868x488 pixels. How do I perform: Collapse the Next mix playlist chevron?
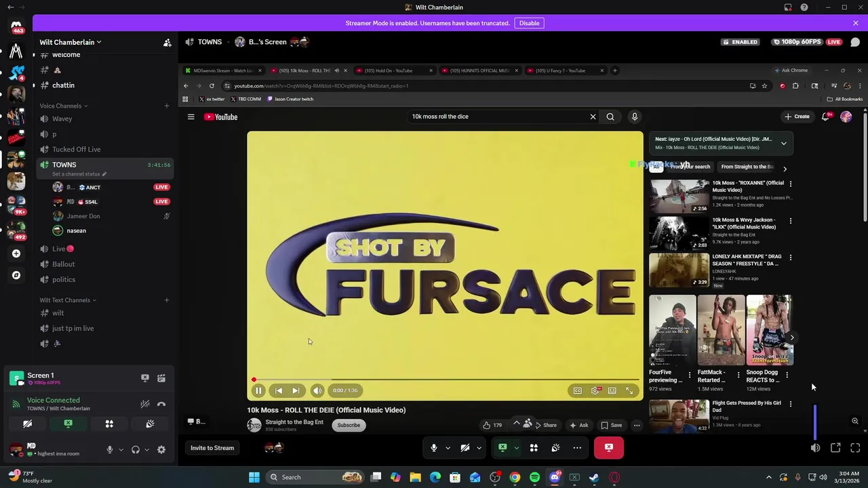pyautogui.click(x=783, y=143)
